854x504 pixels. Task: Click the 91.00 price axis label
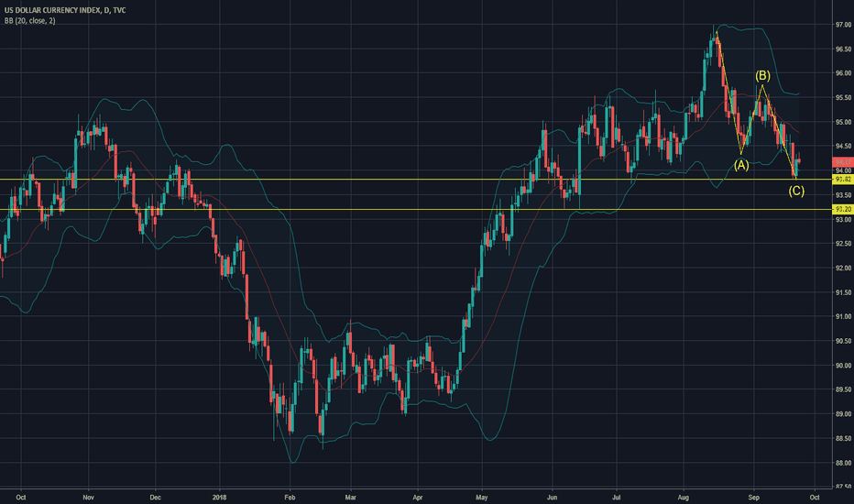[843, 317]
